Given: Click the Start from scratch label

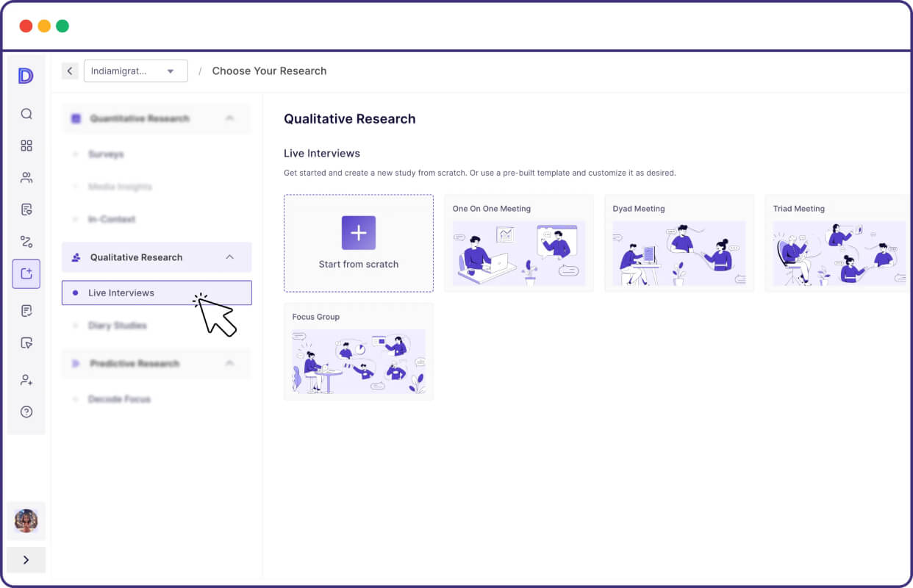Looking at the screenshot, I should tap(359, 265).
